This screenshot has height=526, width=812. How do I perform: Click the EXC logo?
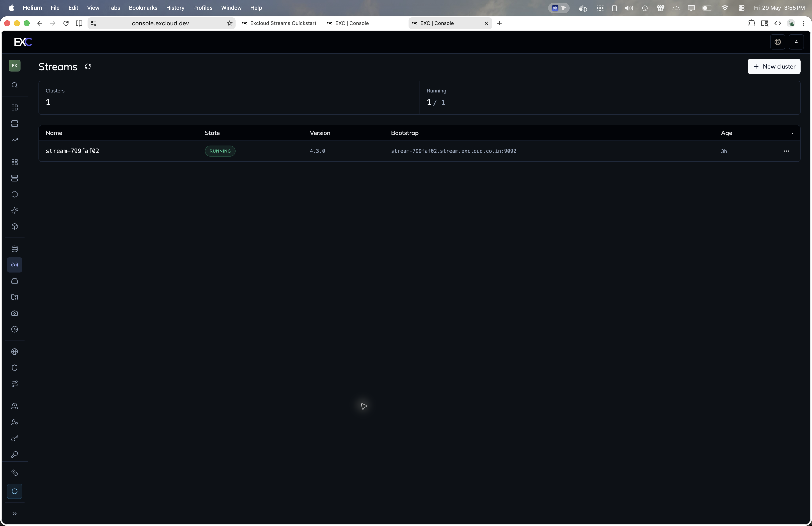pos(23,42)
